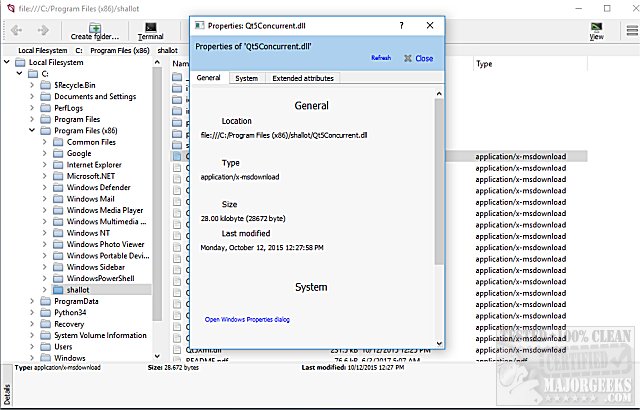The image size is (640, 410).
Task: Click the C: drive folder icon
Action: tap(33, 74)
